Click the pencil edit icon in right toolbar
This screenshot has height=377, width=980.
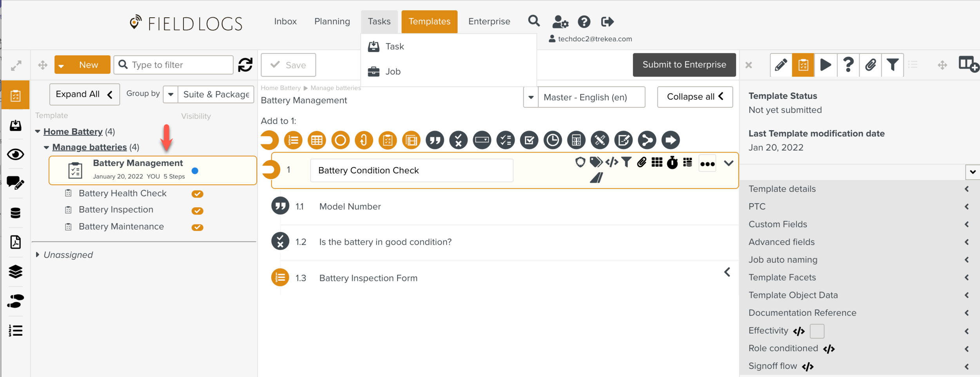click(x=780, y=65)
